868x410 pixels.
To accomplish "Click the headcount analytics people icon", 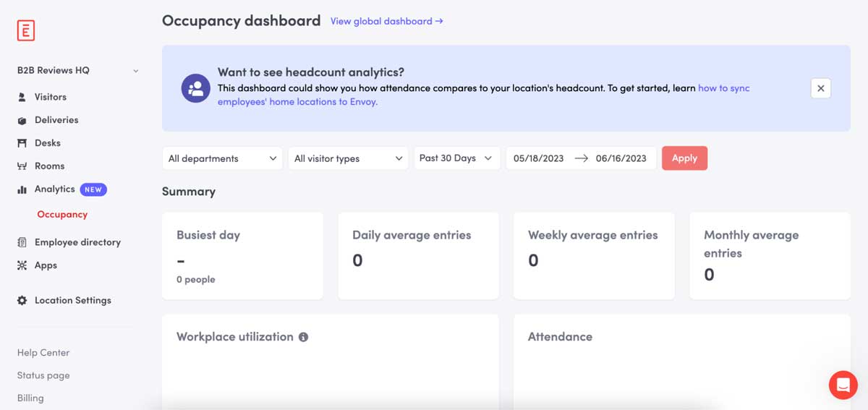I will (195, 88).
